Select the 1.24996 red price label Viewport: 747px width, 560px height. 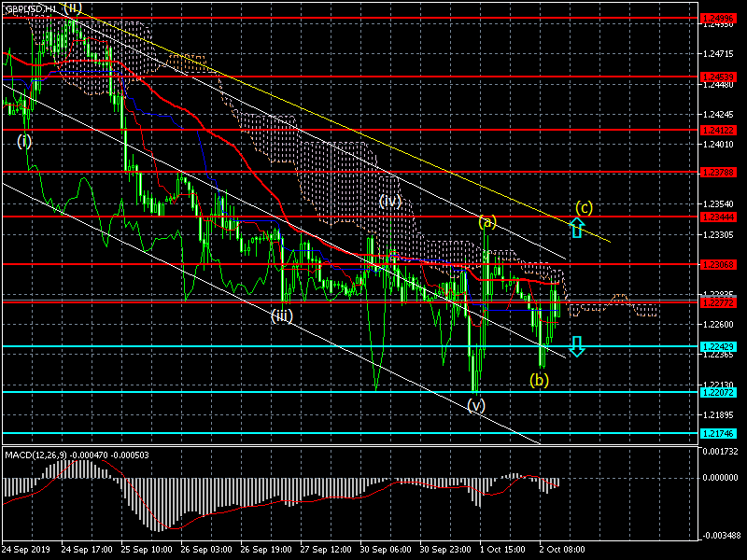(718, 18)
